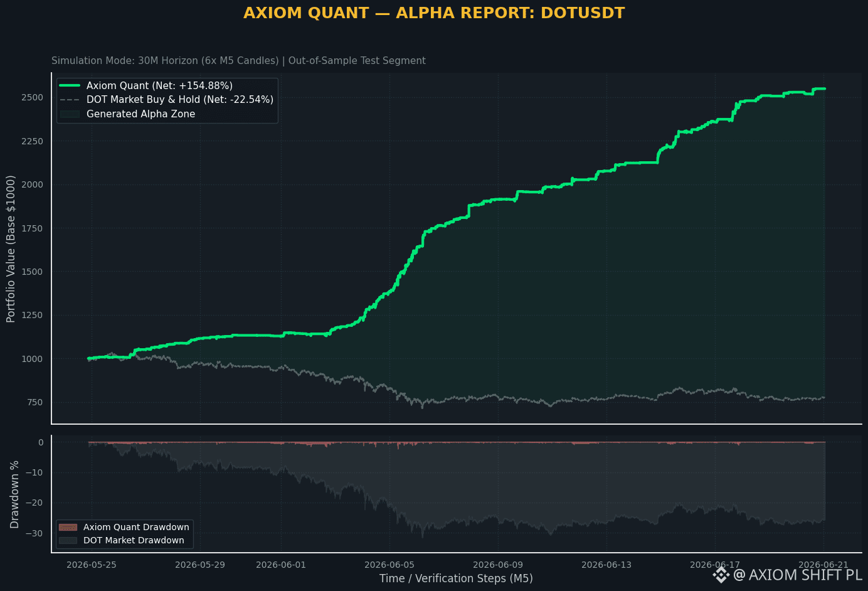Screen dimensions: 868x591
Task: Click the 1500 portfolio value tick
Action: (32, 272)
